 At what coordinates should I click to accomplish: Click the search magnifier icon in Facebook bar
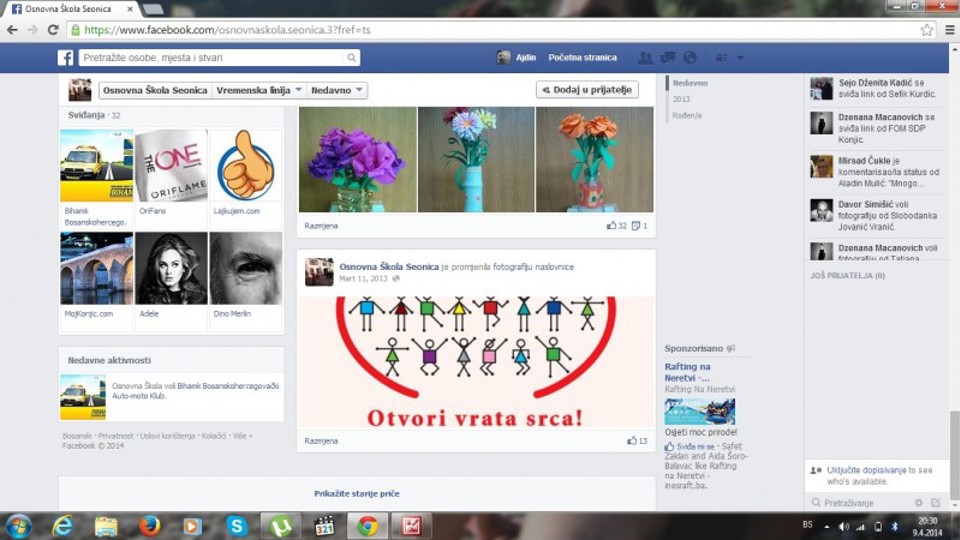point(351,58)
